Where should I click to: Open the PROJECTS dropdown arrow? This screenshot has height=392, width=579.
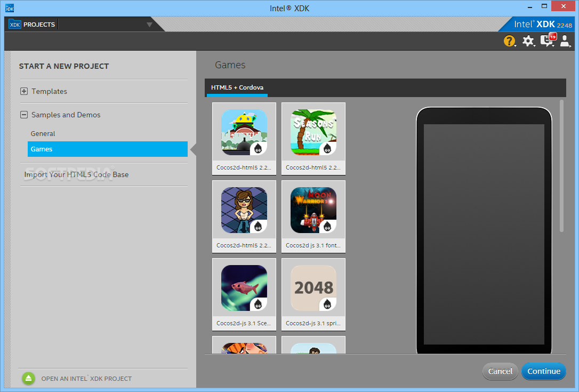[x=149, y=25]
